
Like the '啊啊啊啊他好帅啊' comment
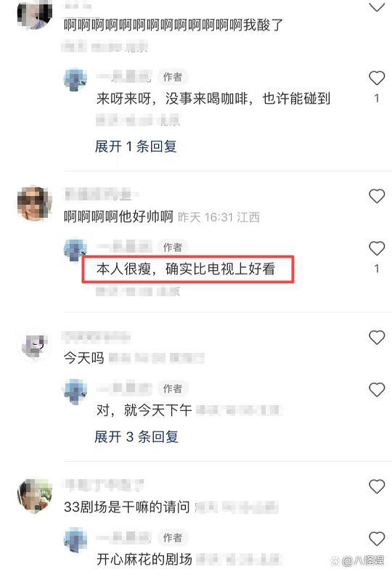pyautogui.click(x=377, y=196)
